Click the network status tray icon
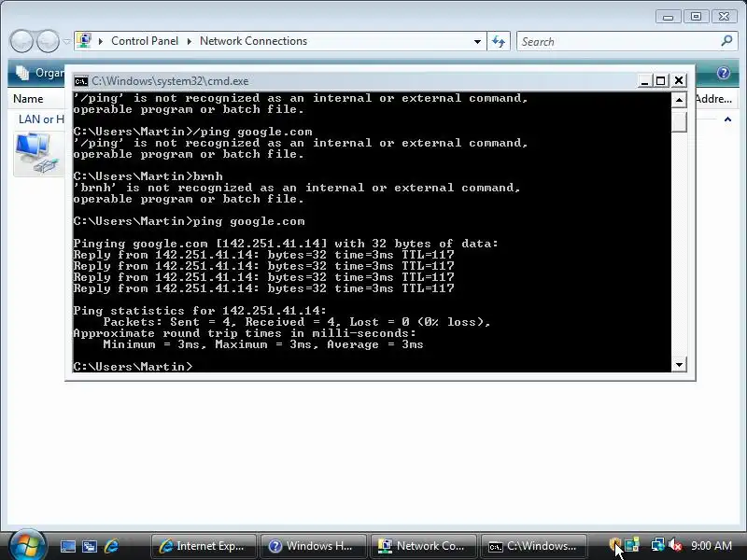 (x=658, y=544)
